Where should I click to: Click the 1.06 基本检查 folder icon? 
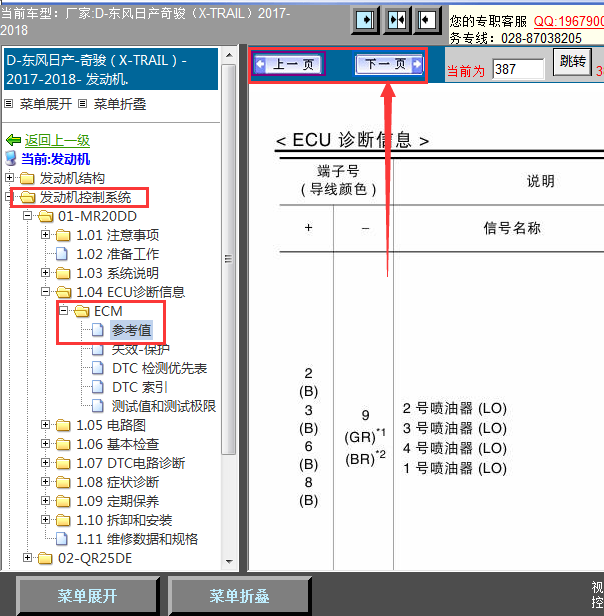63,444
